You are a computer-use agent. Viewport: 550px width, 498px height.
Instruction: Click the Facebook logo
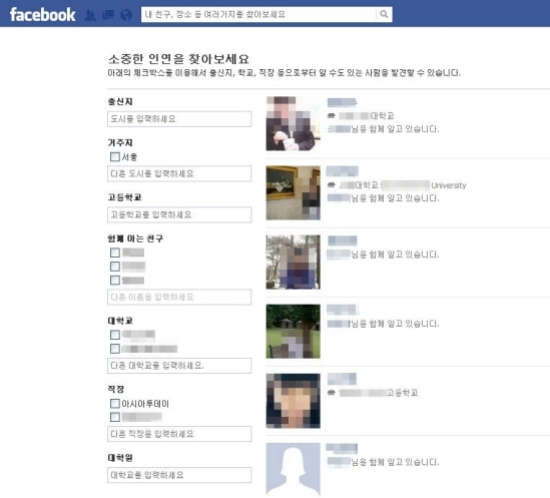[x=42, y=15]
